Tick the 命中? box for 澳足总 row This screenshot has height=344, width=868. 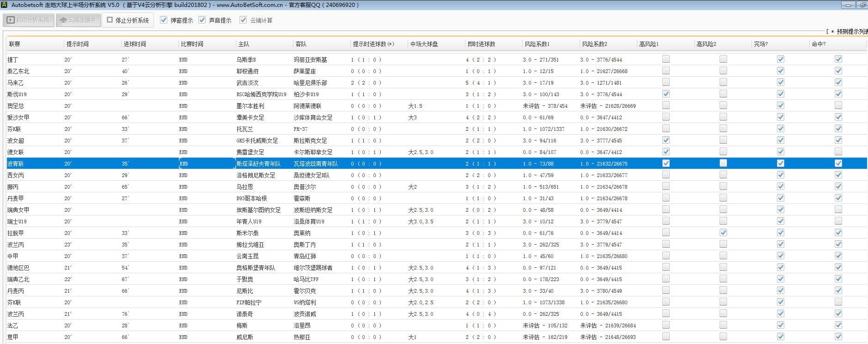coord(838,105)
